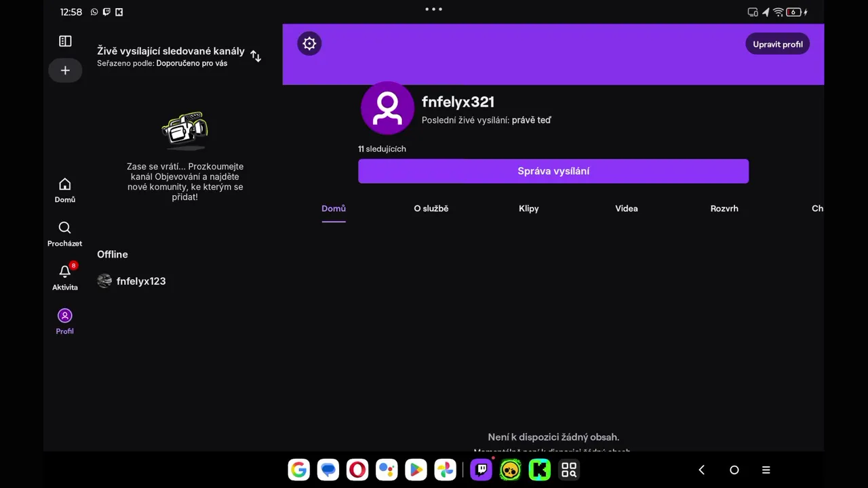This screenshot has width=868, height=488.
Task: Tap the Živě vysílající sledované kanály heading
Action: [x=171, y=51]
